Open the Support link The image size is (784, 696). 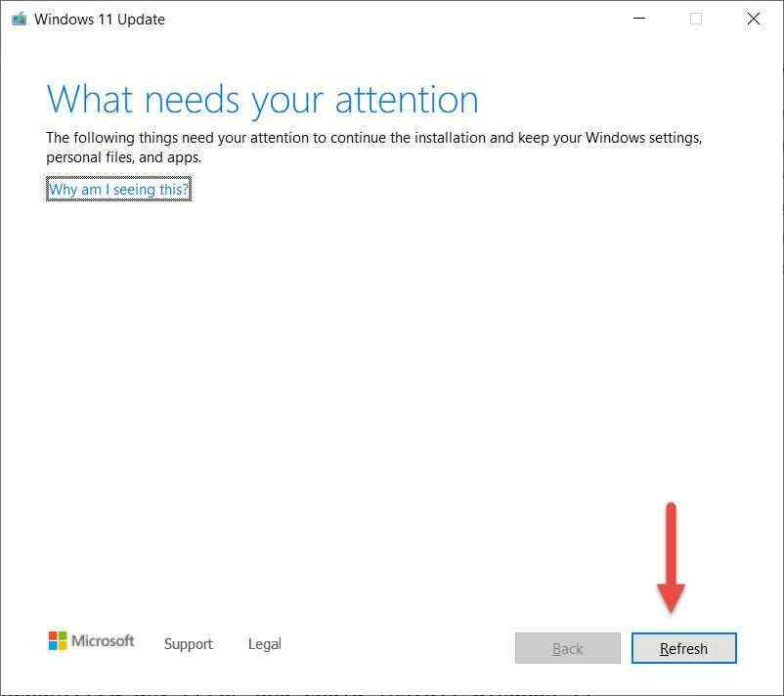coord(189,643)
